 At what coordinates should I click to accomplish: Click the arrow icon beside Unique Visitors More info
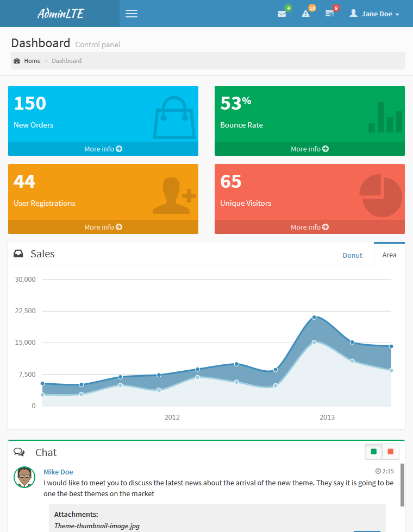(326, 227)
